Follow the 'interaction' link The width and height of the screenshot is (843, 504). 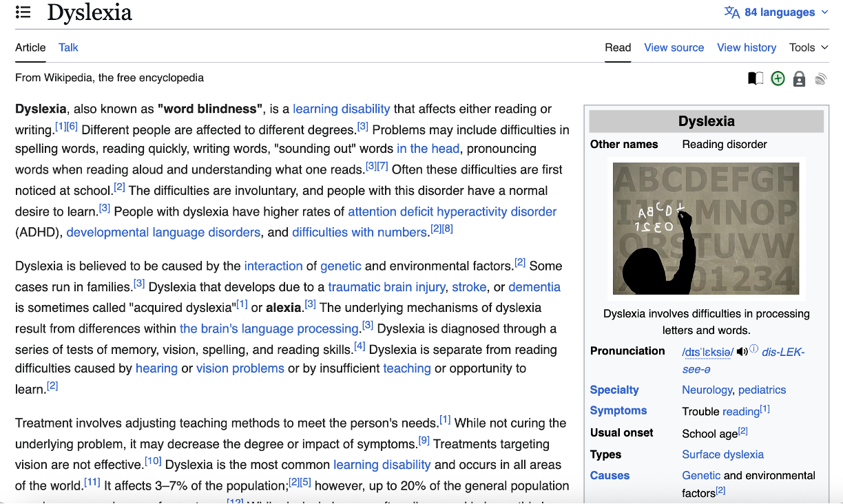click(x=273, y=266)
